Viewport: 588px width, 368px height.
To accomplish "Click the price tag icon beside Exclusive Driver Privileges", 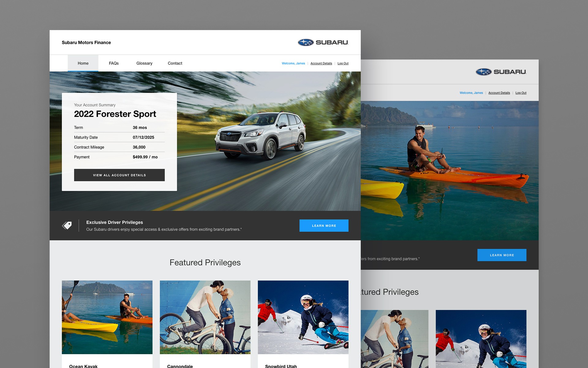I will (67, 225).
